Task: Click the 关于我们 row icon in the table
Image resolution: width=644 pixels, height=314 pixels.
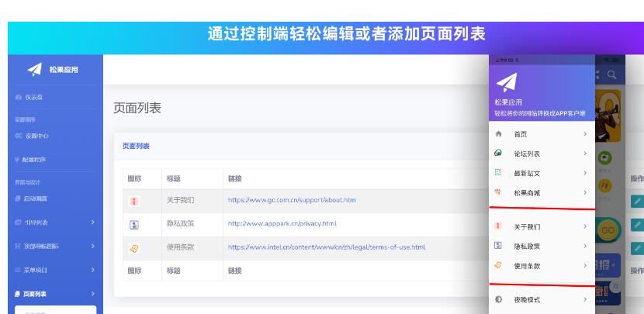Action: click(134, 201)
